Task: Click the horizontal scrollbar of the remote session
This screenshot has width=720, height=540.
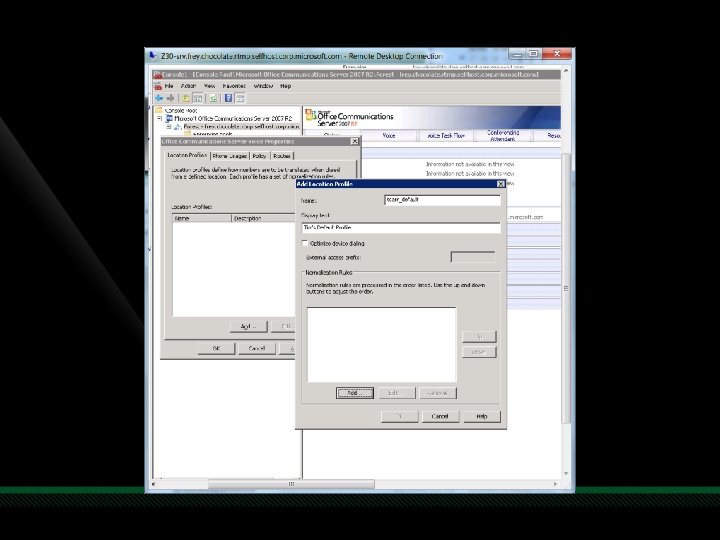Action: [x=291, y=484]
